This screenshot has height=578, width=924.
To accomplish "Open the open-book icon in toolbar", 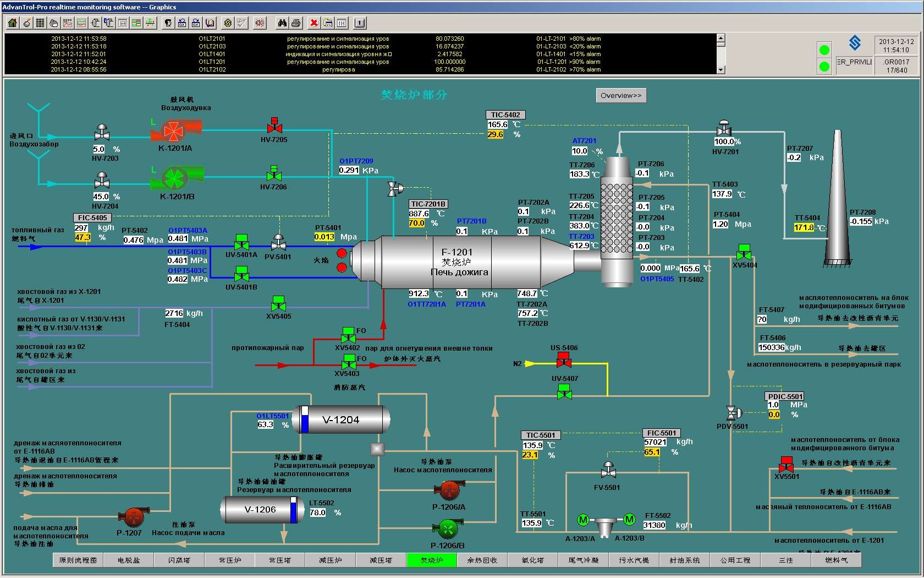I will [x=210, y=23].
